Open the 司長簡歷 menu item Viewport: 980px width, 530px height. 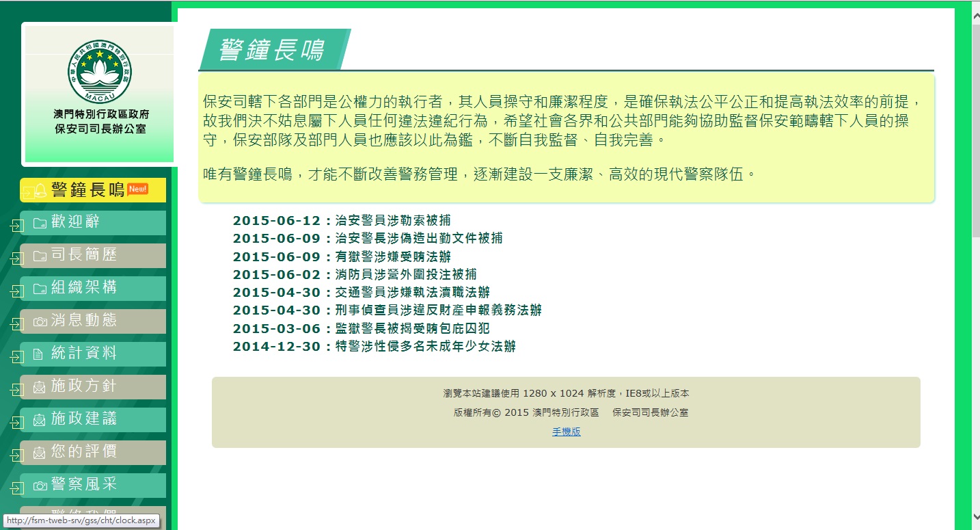(84, 255)
